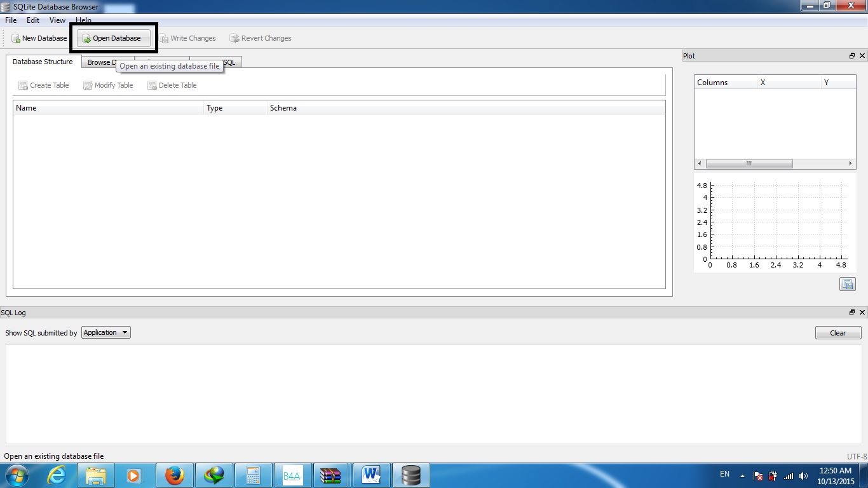Open Microsoft Word from the taskbar
Image resolution: width=868 pixels, height=488 pixels.
coord(371,475)
